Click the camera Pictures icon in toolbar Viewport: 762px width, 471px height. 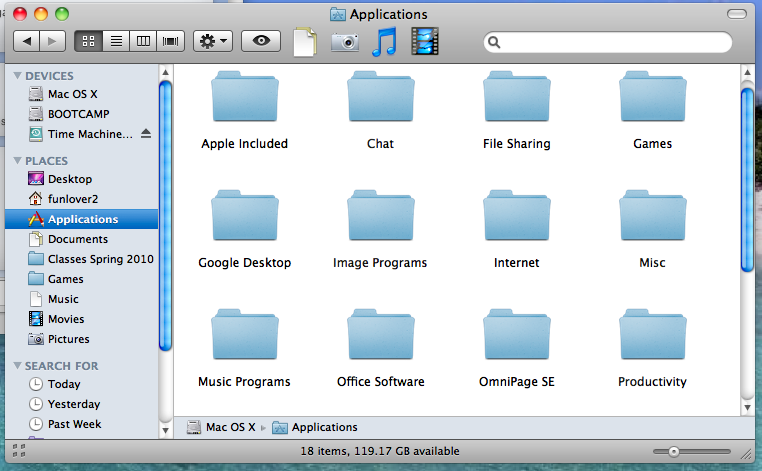click(x=345, y=42)
